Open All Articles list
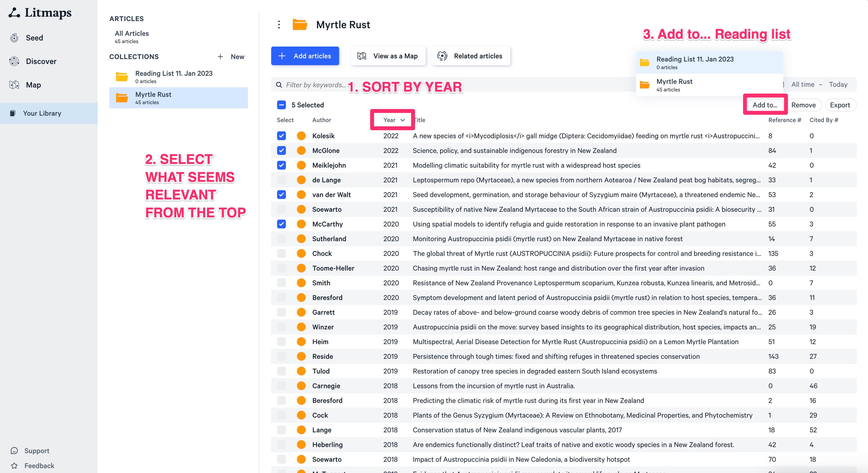Viewport: 868px width, 473px height. [132, 37]
